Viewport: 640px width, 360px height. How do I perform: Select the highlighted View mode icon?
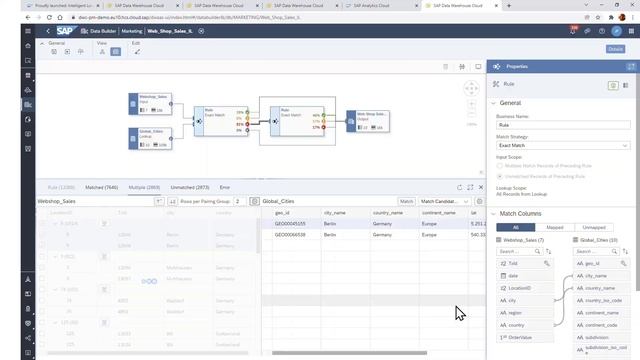[x=116, y=52]
